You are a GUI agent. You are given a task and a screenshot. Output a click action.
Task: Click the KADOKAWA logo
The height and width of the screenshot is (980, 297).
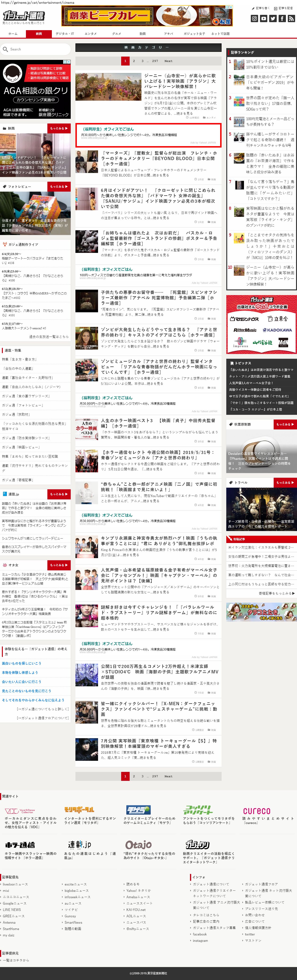tap(277, 330)
